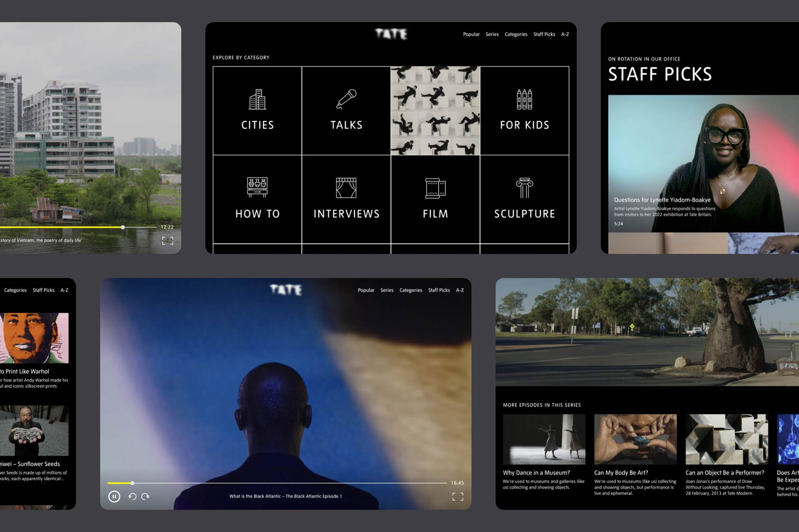Image resolution: width=799 pixels, height=532 pixels.
Task: Select the dancing figures category tile
Action: pyautogui.click(x=435, y=111)
